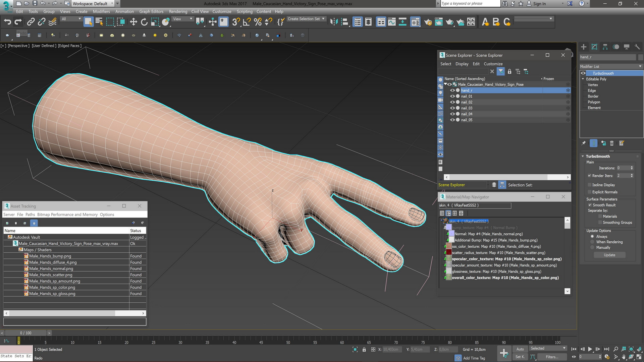
Task: Click the scatter_radius_texture dark red swatch
Action: (449, 253)
